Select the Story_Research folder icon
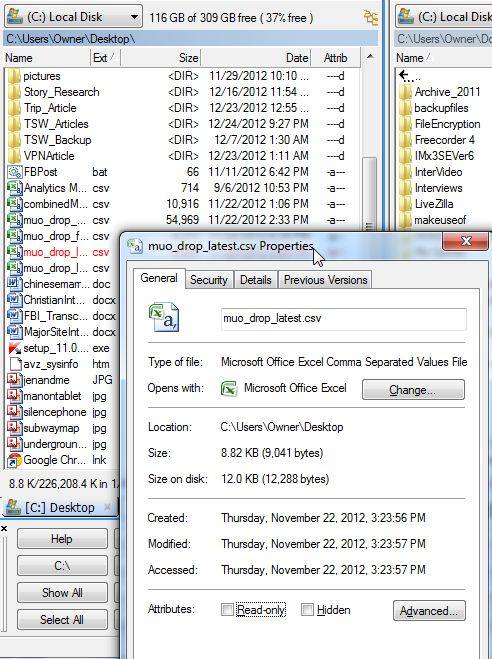The image size is (492, 659). (14, 92)
